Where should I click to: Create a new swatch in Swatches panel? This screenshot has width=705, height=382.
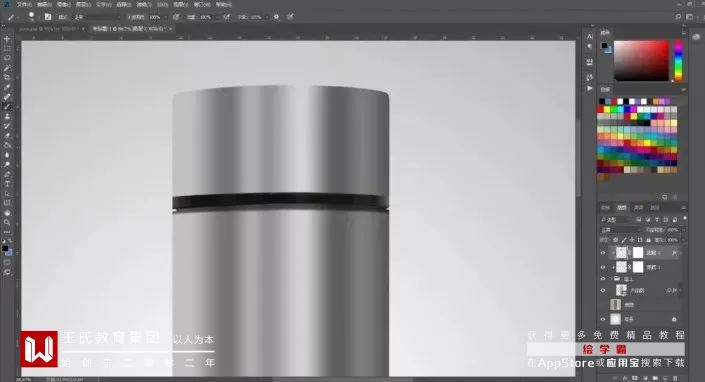tap(665, 197)
